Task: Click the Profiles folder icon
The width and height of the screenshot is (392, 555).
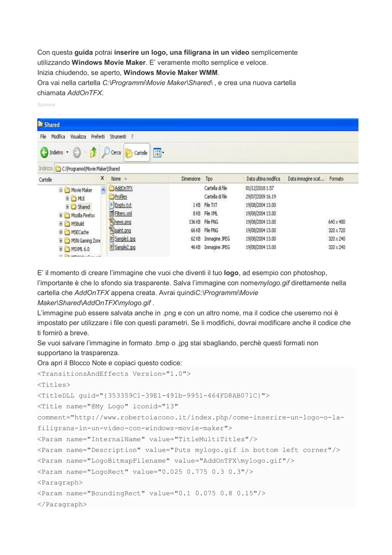Action: pos(112,196)
